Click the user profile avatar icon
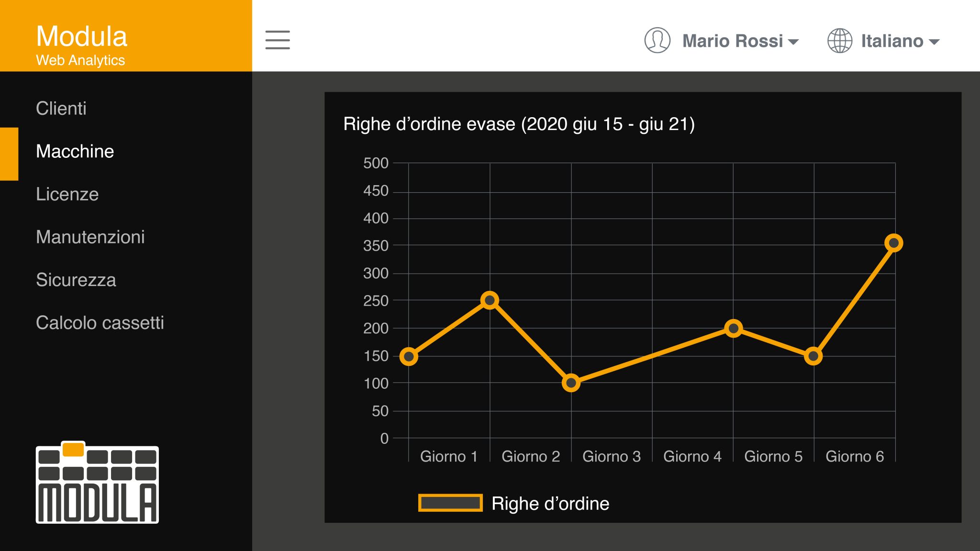980x551 pixels. click(x=657, y=40)
